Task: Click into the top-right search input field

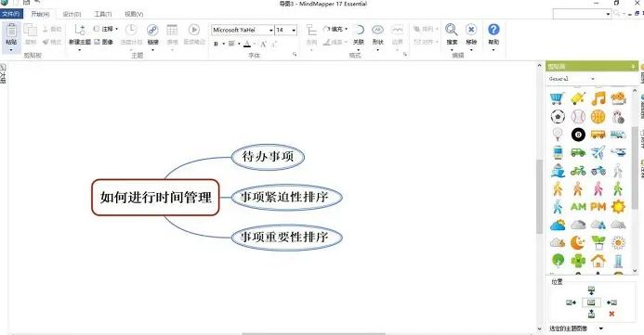Action: (x=579, y=14)
